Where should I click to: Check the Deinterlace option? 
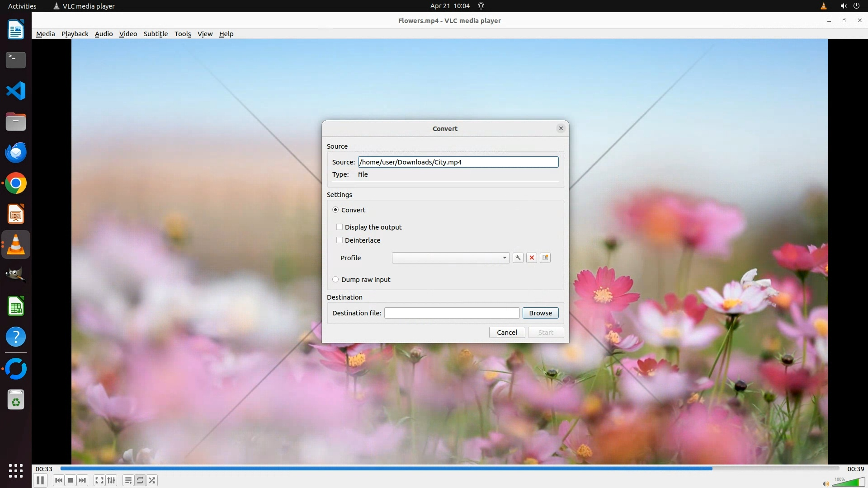click(x=340, y=240)
